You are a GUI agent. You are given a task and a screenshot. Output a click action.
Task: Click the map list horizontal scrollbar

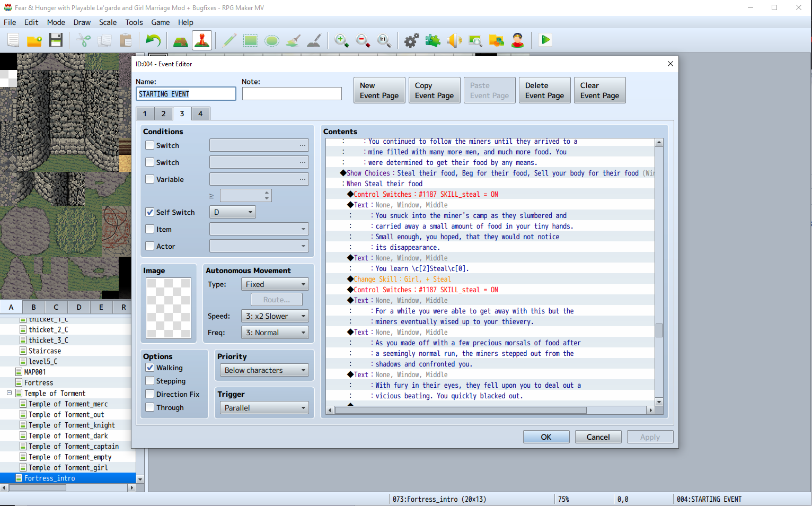point(37,487)
